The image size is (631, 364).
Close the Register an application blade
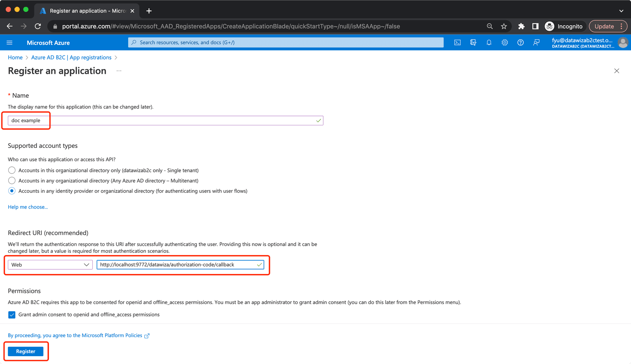coord(617,71)
